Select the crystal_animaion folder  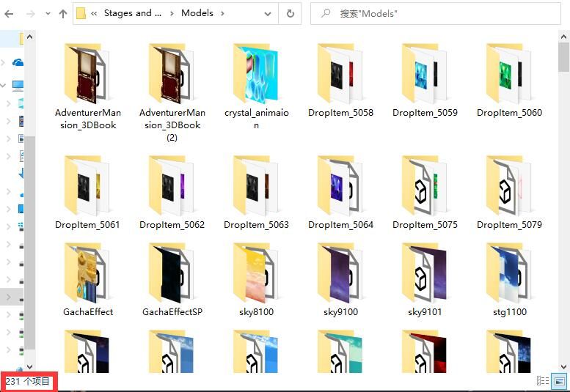pyautogui.click(x=256, y=86)
